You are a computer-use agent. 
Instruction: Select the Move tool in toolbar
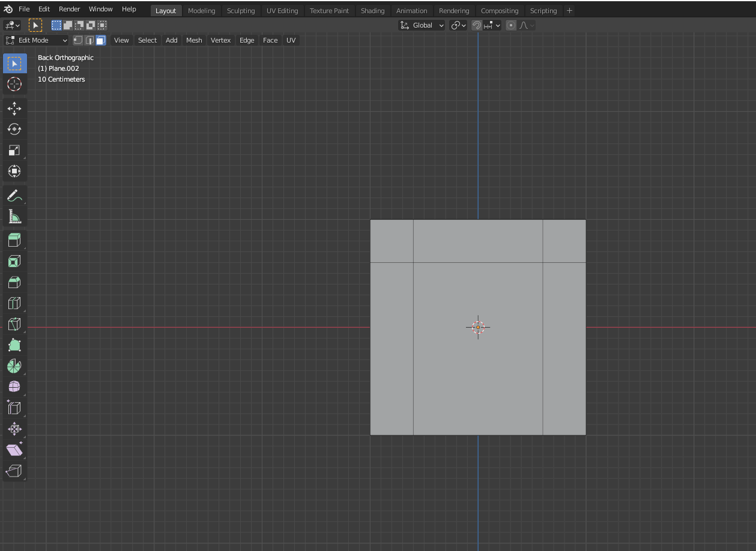14,108
